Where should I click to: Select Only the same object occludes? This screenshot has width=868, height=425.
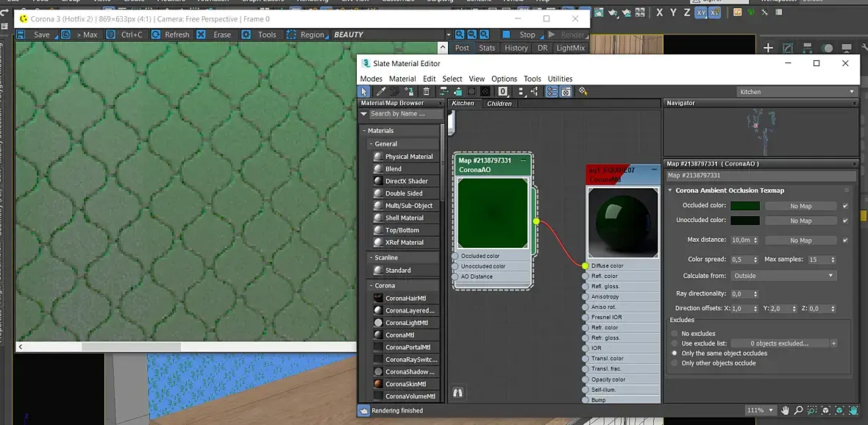point(675,353)
